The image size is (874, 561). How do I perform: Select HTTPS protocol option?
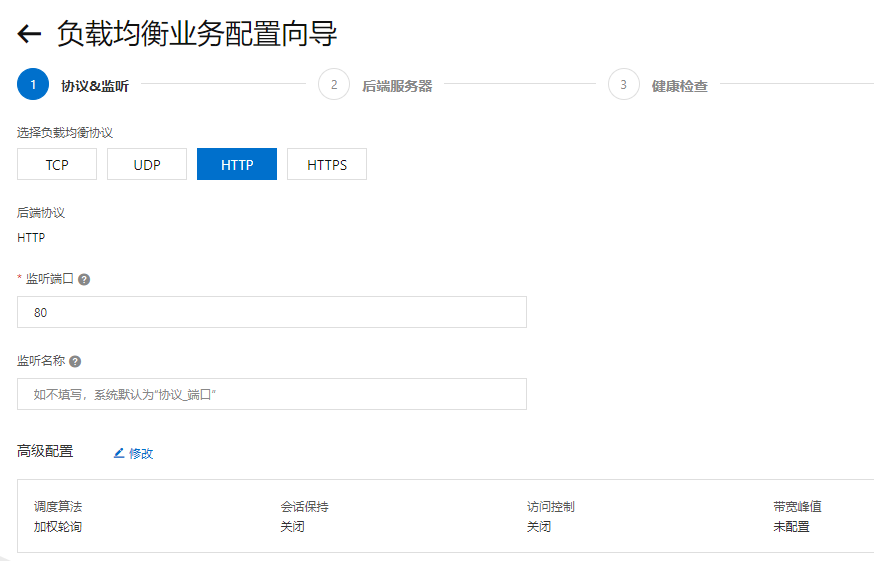(x=327, y=164)
